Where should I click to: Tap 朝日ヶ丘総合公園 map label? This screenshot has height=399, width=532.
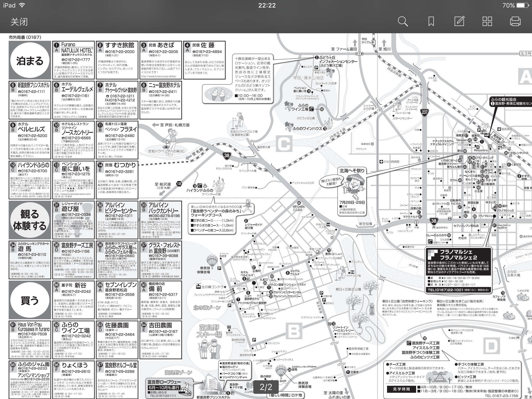click(348, 289)
